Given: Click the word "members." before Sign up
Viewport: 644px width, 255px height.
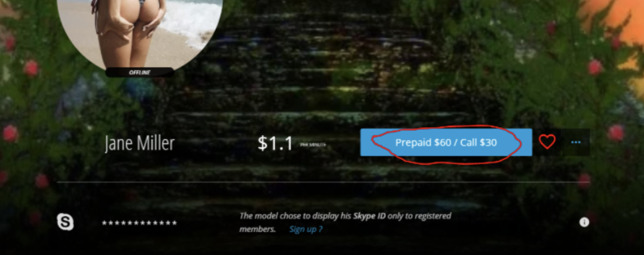Looking at the screenshot, I should pyautogui.click(x=257, y=229).
